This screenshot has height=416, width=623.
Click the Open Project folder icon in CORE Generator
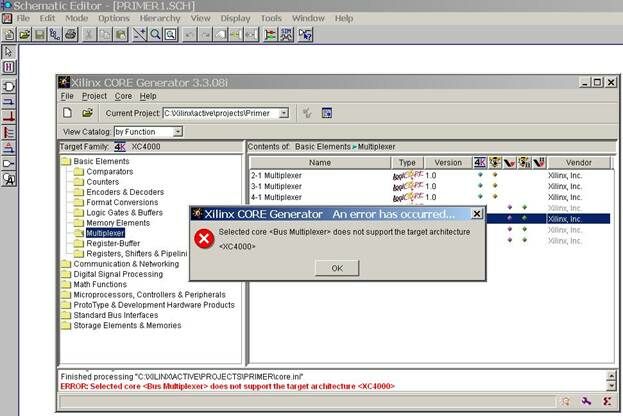[87, 113]
